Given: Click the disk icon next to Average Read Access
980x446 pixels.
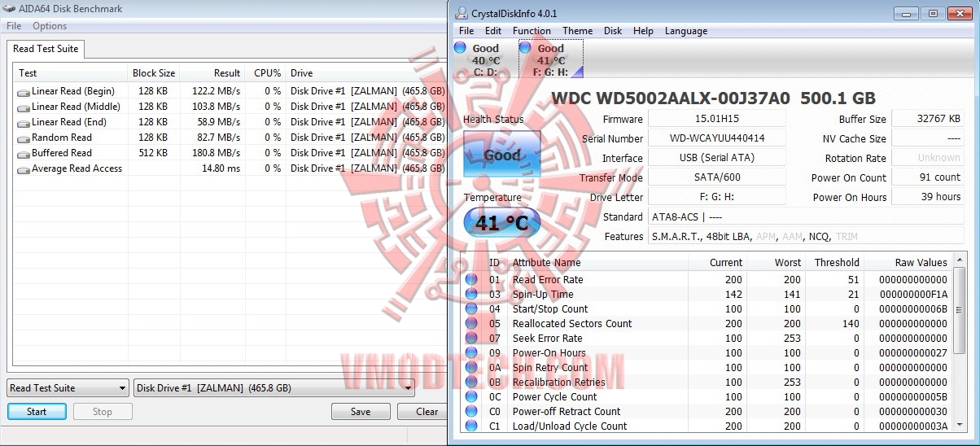Looking at the screenshot, I should [x=24, y=169].
